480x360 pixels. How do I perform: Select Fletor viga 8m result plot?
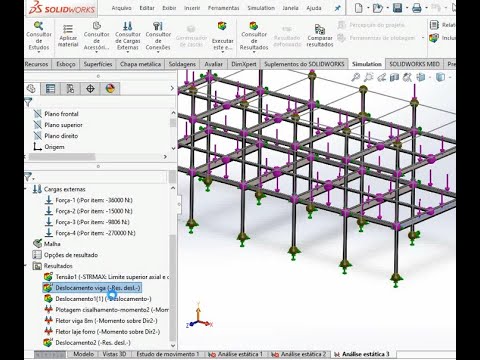(x=101, y=321)
